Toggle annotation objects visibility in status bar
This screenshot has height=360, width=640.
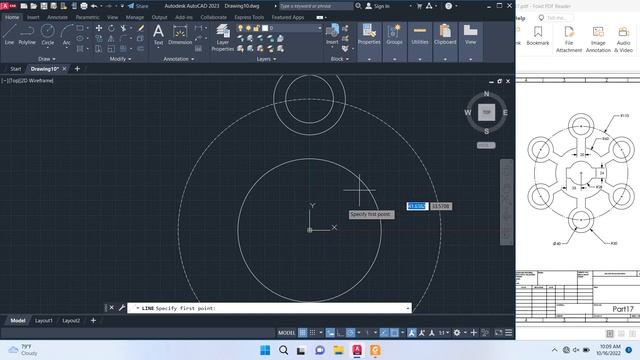click(x=412, y=333)
